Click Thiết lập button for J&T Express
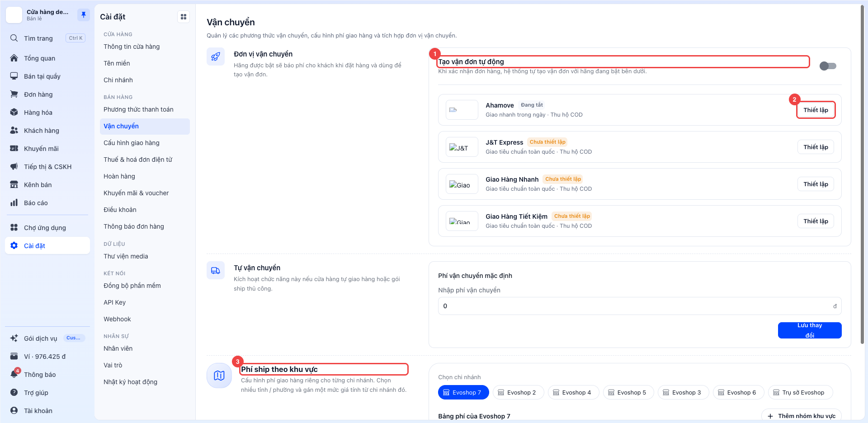 tap(816, 147)
